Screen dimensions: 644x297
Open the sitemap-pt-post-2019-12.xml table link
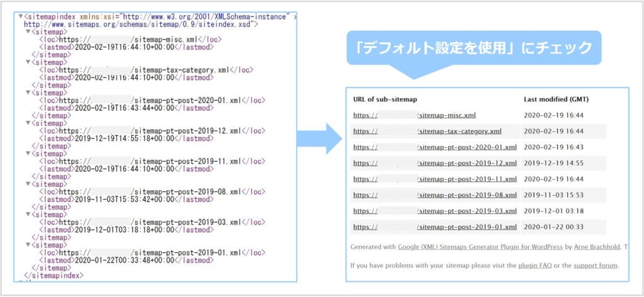(435, 163)
